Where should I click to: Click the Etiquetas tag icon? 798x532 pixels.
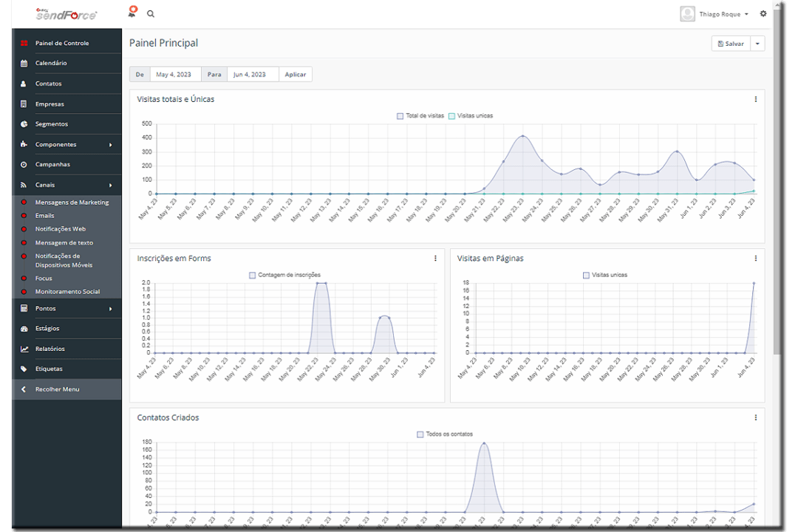pyautogui.click(x=24, y=369)
